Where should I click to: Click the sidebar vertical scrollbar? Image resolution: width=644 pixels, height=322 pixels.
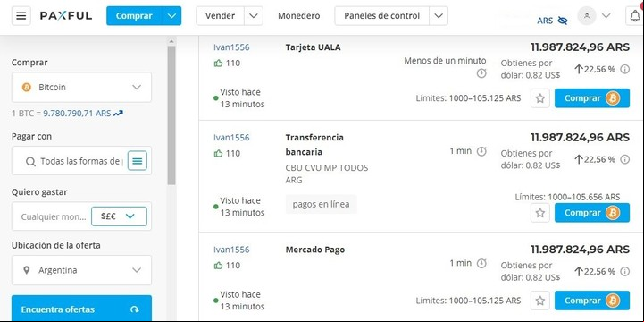point(171,115)
